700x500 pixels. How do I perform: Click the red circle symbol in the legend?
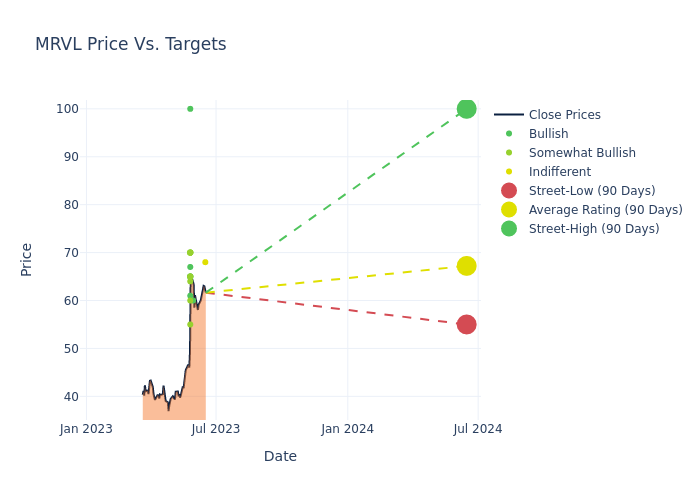coord(509,191)
